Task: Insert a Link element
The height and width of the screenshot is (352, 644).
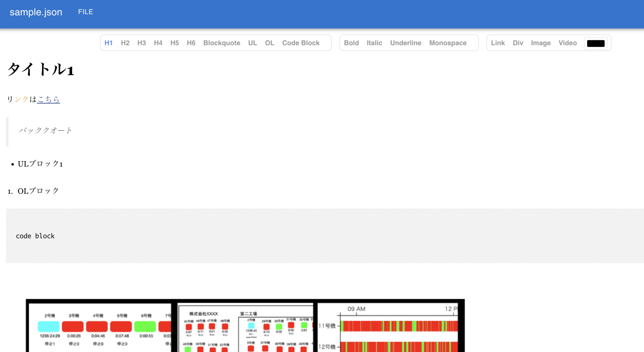Action: pyautogui.click(x=498, y=43)
